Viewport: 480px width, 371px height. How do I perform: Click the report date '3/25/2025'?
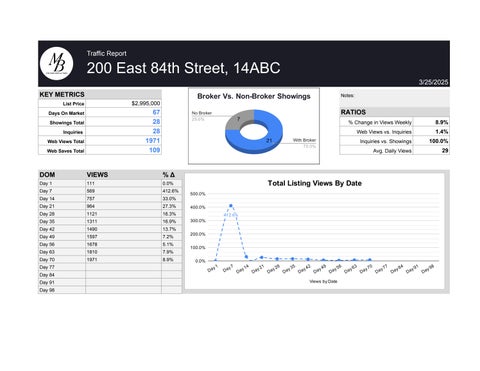click(433, 82)
